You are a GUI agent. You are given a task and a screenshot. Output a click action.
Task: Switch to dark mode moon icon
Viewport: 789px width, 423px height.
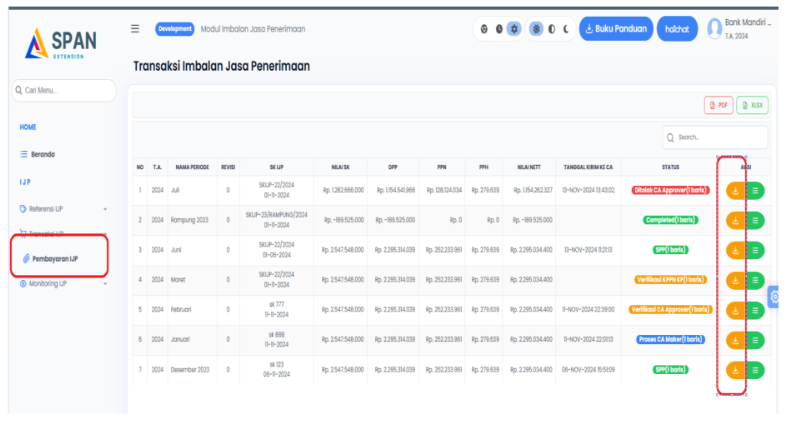tap(565, 29)
